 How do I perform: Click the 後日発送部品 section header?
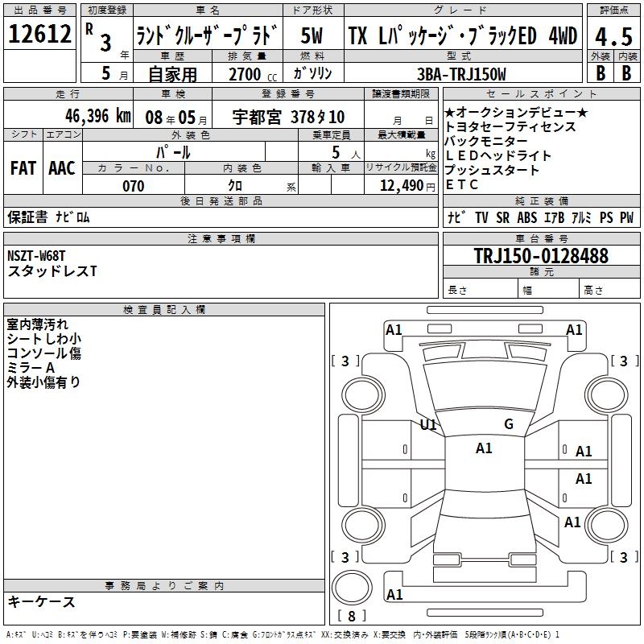coord(221,200)
